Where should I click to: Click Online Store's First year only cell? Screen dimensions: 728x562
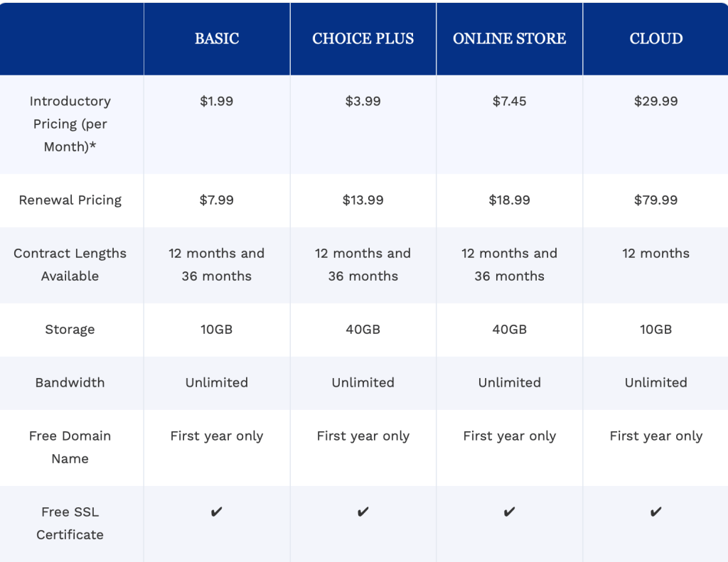[x=510, y=436]
